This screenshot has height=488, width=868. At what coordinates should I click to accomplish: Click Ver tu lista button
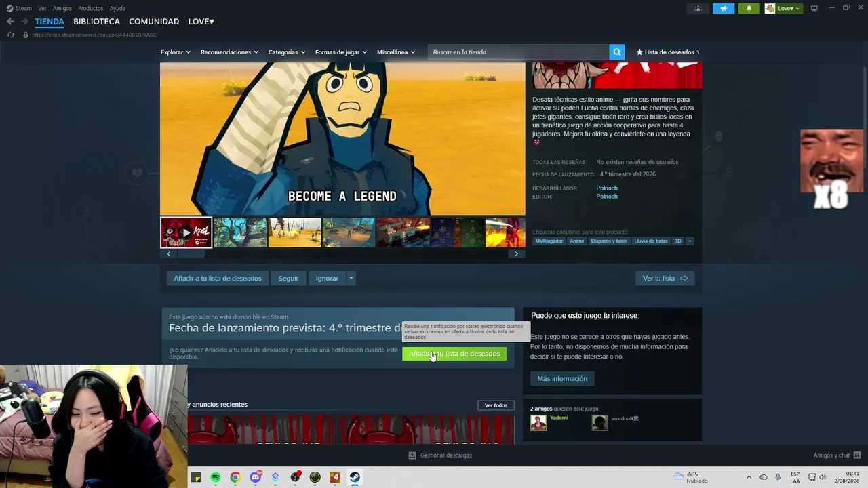coord(665,279)
